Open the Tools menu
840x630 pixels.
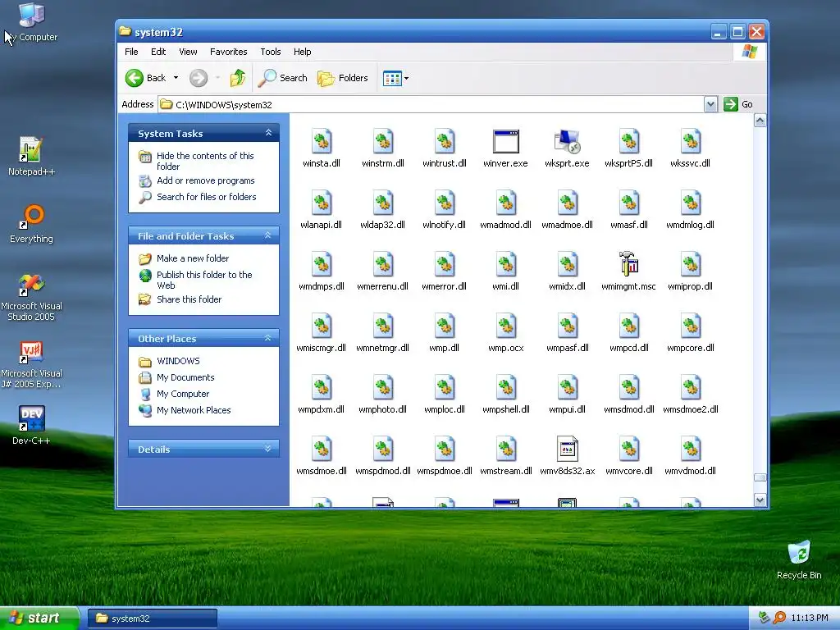tap(271, 52)
